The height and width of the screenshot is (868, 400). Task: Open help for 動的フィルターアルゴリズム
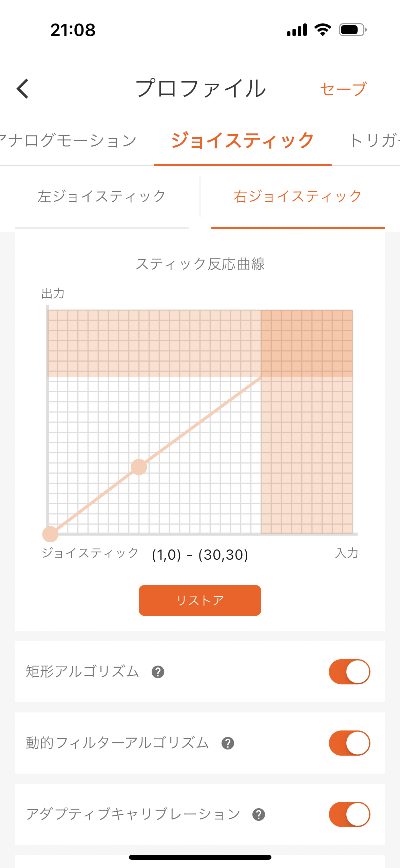228,743
